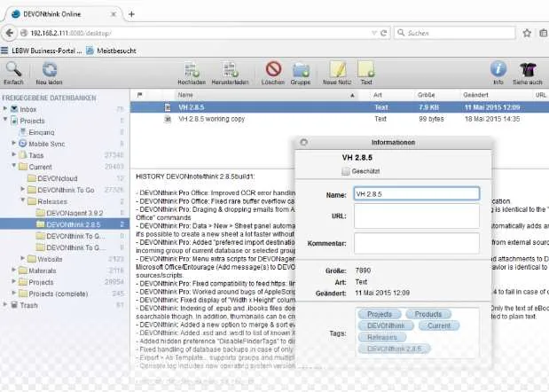Click the Hochladen upload icon
The height and width of the screenshot is (392, 549).
192,70
